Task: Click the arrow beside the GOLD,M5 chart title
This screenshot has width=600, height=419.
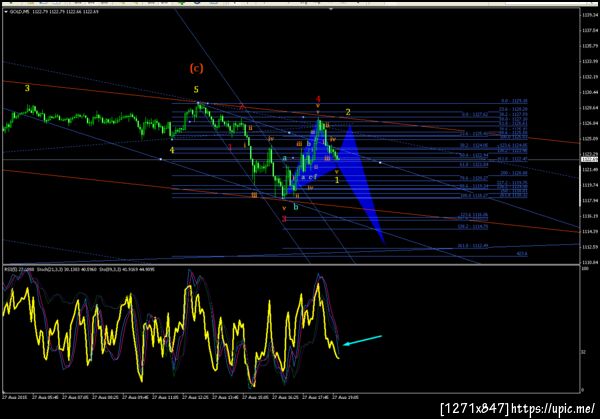Action: pyautogui.click(x=6, y=12)
